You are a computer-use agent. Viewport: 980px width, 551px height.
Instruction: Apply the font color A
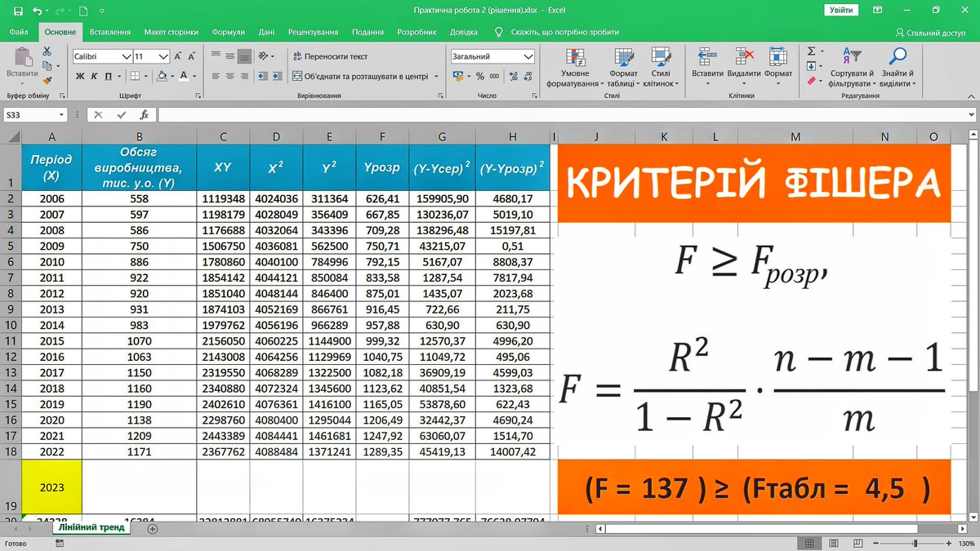(184, 76)
